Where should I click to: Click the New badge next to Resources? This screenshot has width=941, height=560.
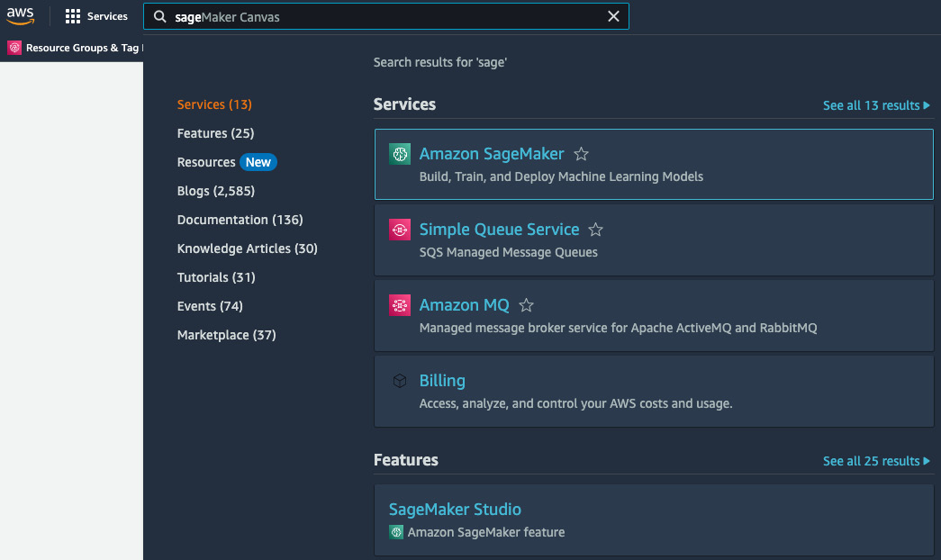click(258, 162)
